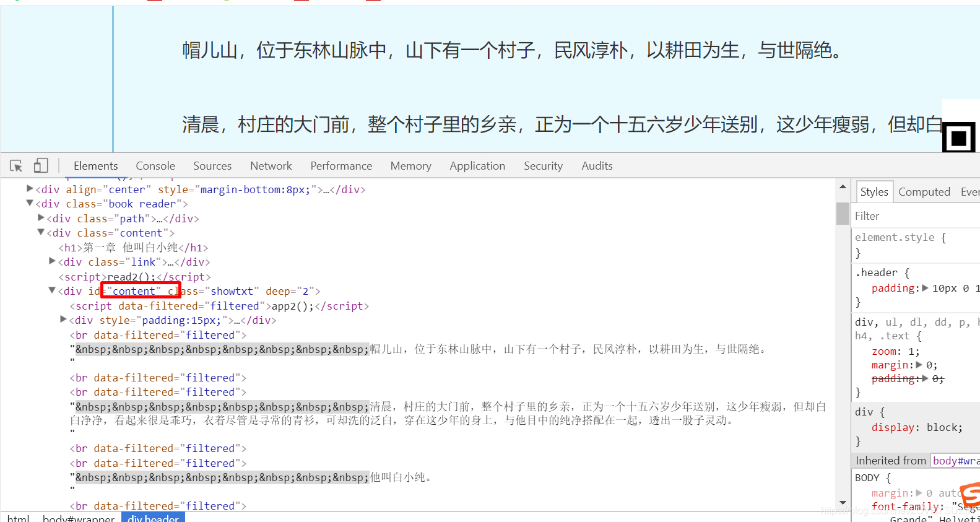Click the body#wrapper inherited-from link

click(956, 461)
